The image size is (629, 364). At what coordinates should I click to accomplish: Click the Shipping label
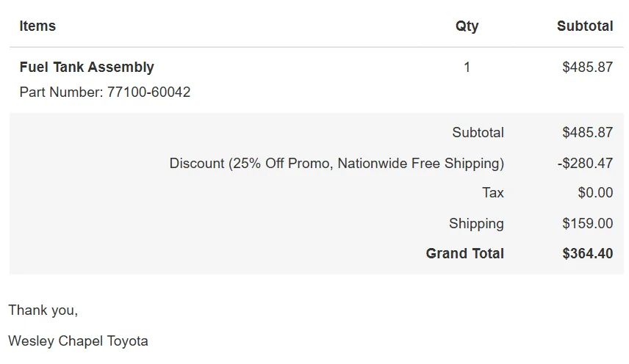476,224
